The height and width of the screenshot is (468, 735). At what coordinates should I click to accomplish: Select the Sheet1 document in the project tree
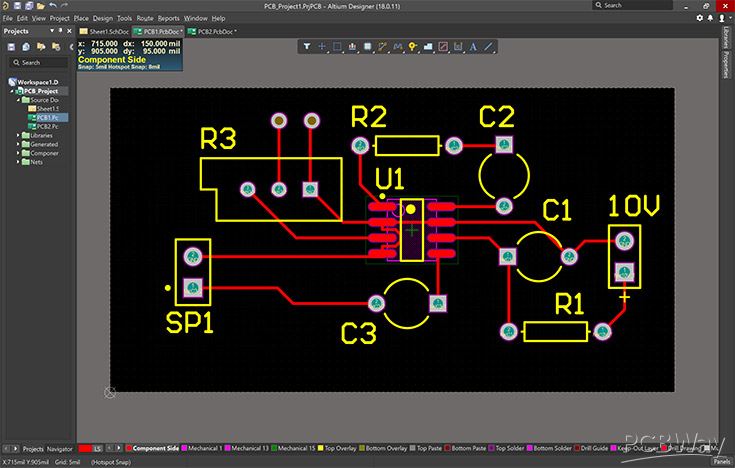44,108
